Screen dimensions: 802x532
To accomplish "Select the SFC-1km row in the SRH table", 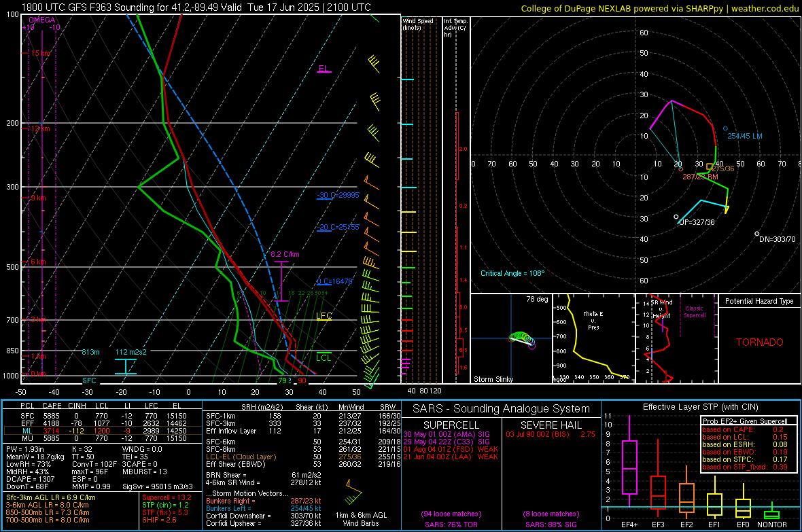I will [303, 416].
